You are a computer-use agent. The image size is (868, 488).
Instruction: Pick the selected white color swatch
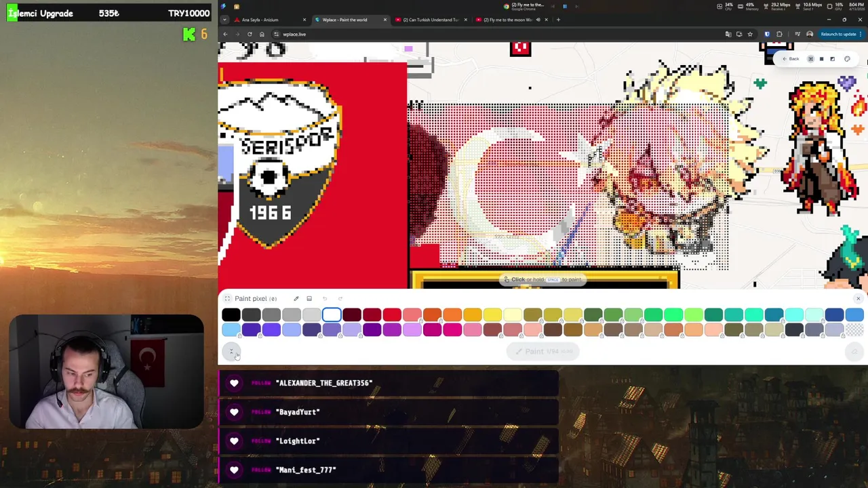click(332, 314)
